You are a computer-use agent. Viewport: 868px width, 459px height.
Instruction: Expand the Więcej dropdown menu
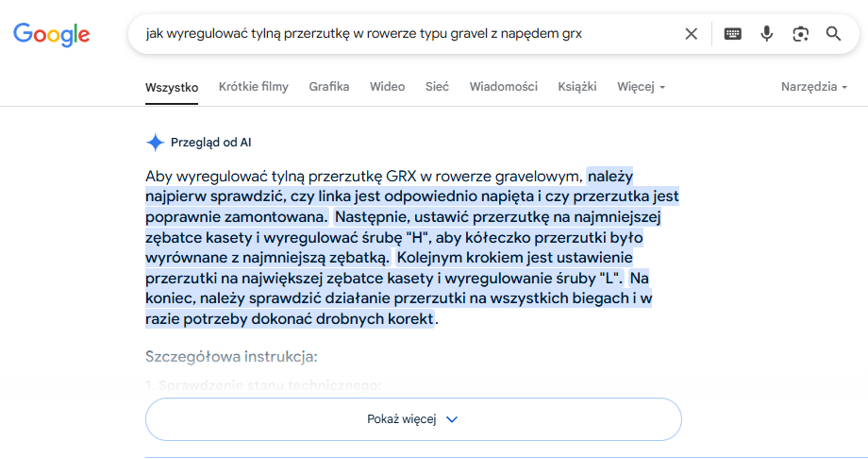click(x=641, y=87)
